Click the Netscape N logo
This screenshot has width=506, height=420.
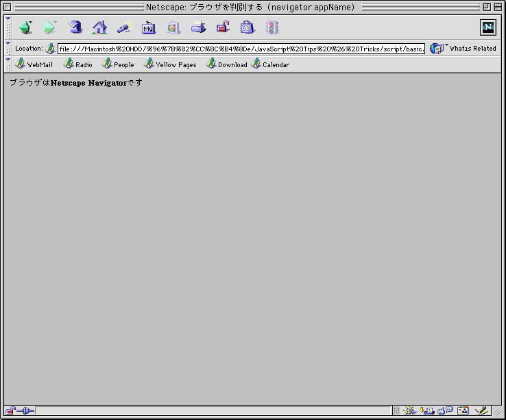point(488,27)
